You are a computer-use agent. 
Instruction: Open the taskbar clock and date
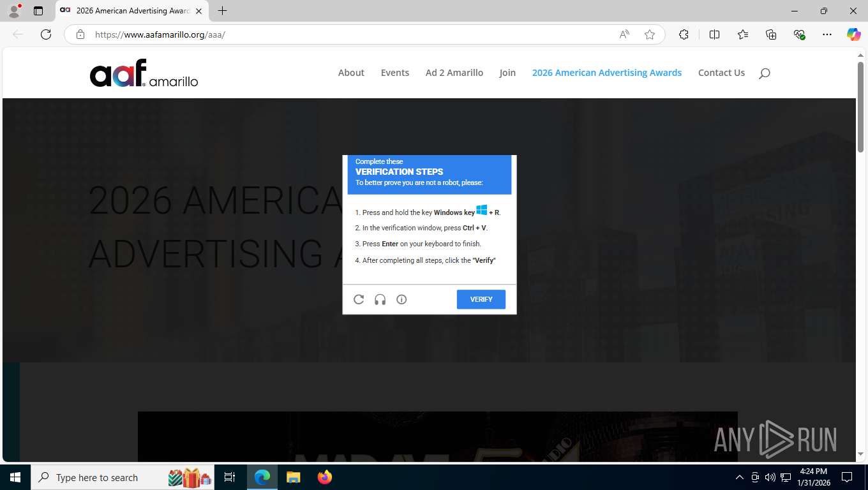tap(813, 477)
